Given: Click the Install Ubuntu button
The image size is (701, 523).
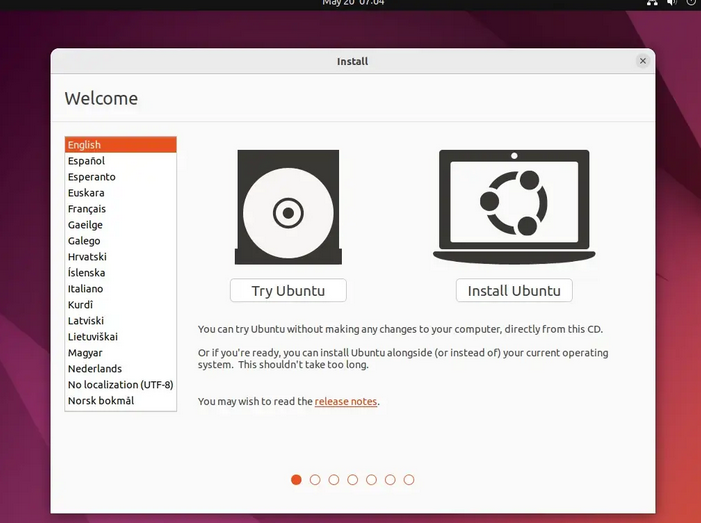Looking at the screenshot, I should pyautogui.click(x=514, y=291).
